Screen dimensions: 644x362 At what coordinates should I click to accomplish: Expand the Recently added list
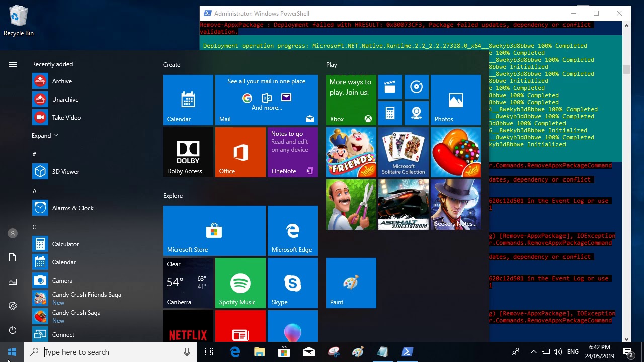(45, 136)
